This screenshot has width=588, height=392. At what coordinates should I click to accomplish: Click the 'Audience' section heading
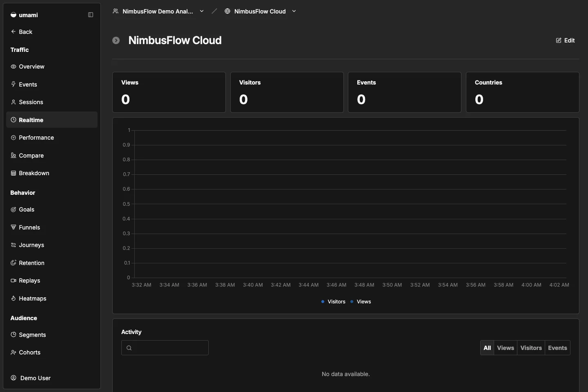coord(24,318)
